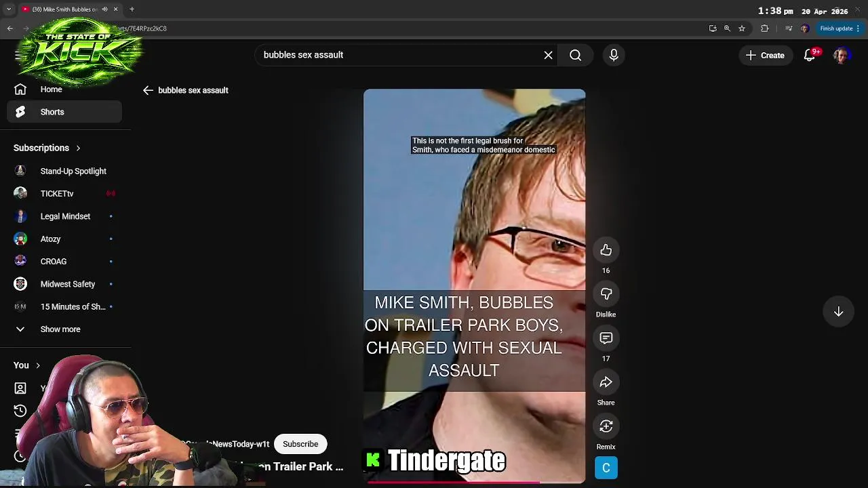Image resolution: width=868 pixels, height=488 pixels.
Task: Open the browser zoom magnifier icon
Action: click(x=727, y=28)
